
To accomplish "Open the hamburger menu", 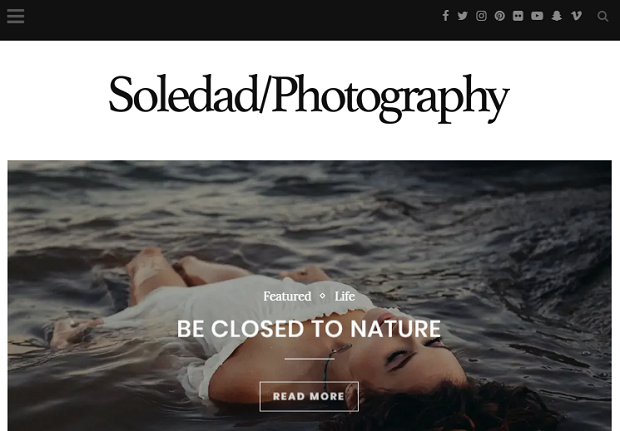I will (x=15, y=16).
